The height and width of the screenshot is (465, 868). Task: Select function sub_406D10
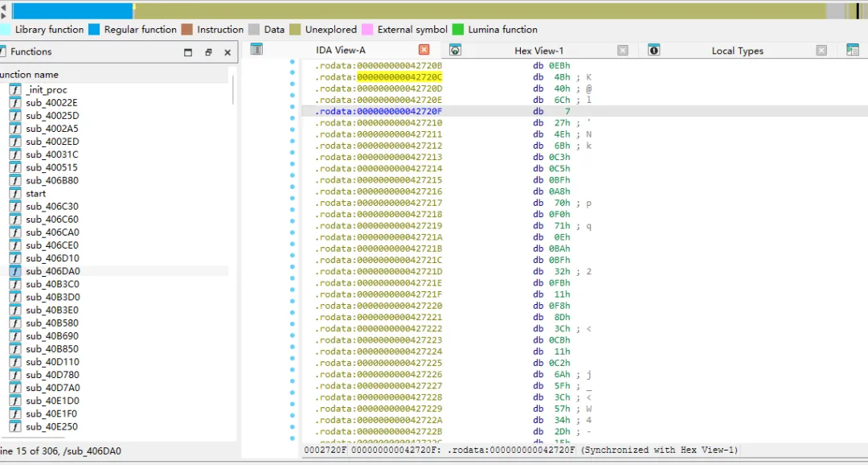click(x=52, y=258)
